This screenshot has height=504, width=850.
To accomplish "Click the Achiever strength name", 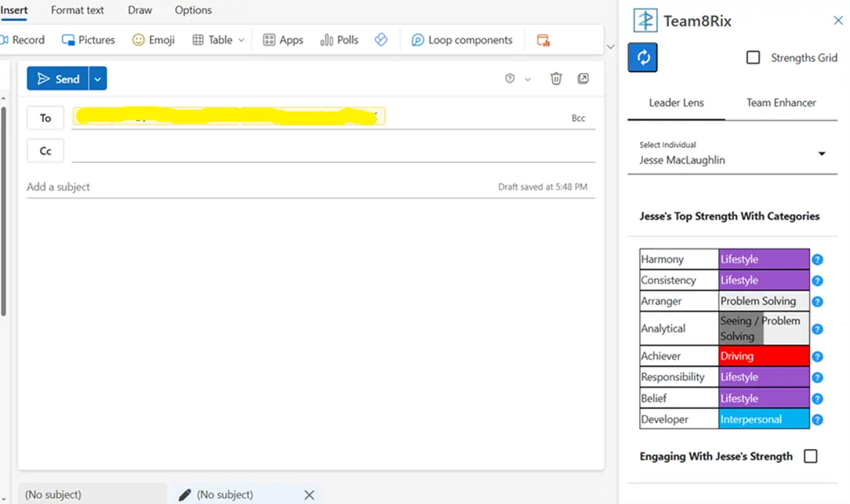I will pyautogui.click(x=660, y=356).
